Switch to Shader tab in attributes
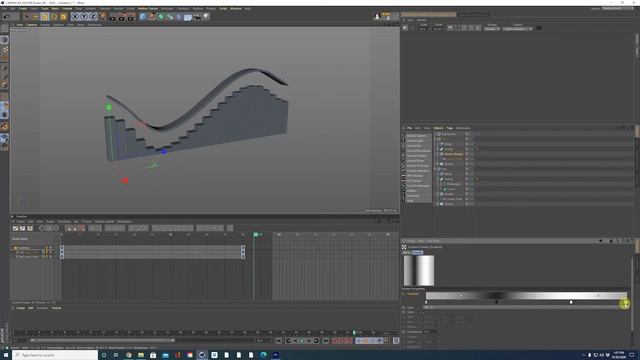This screenshot has width=640, height=360. tap(417, 252)
